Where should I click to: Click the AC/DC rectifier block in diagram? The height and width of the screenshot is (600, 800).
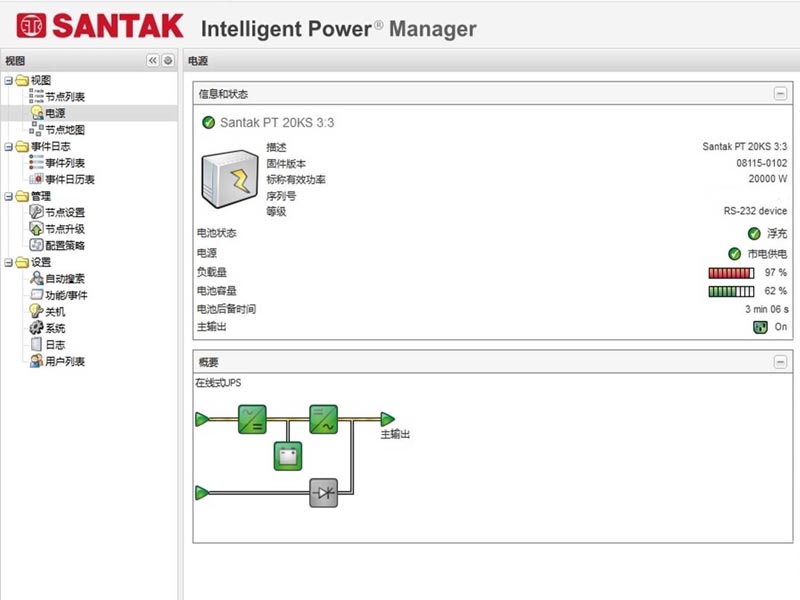[252, 419]
